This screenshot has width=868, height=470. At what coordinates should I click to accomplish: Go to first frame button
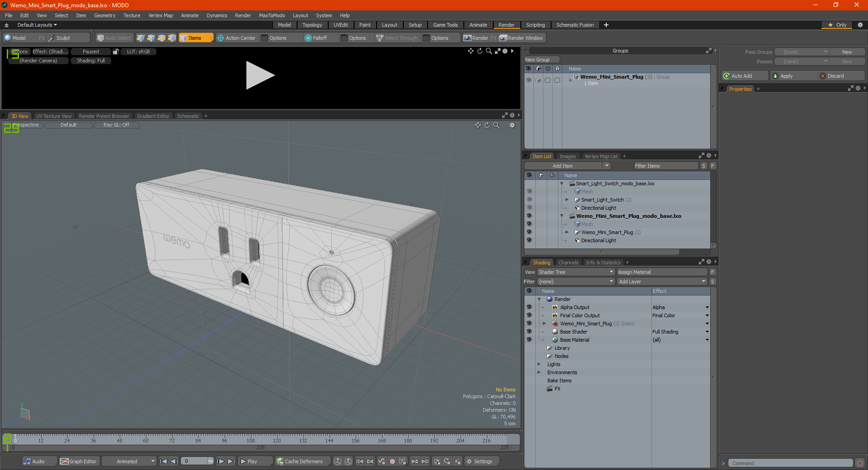[164, 461]
